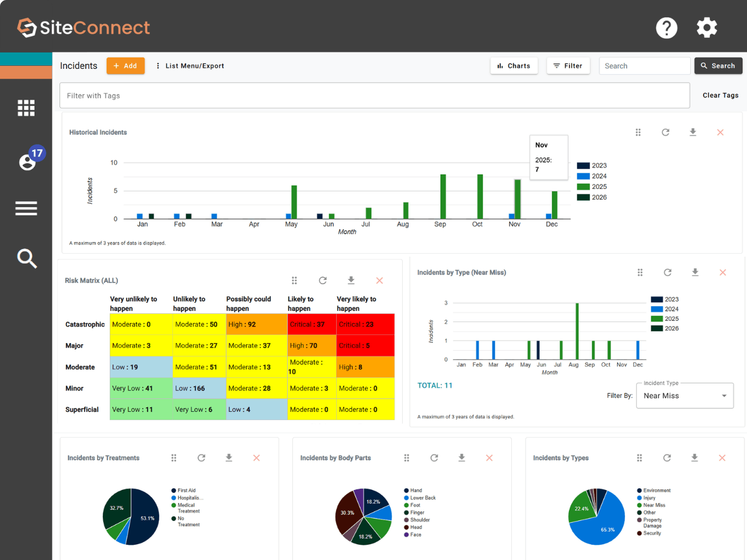This screenshot has height=560, width=747.
Task: Click Clear Tags
Action: coord(721,95)
